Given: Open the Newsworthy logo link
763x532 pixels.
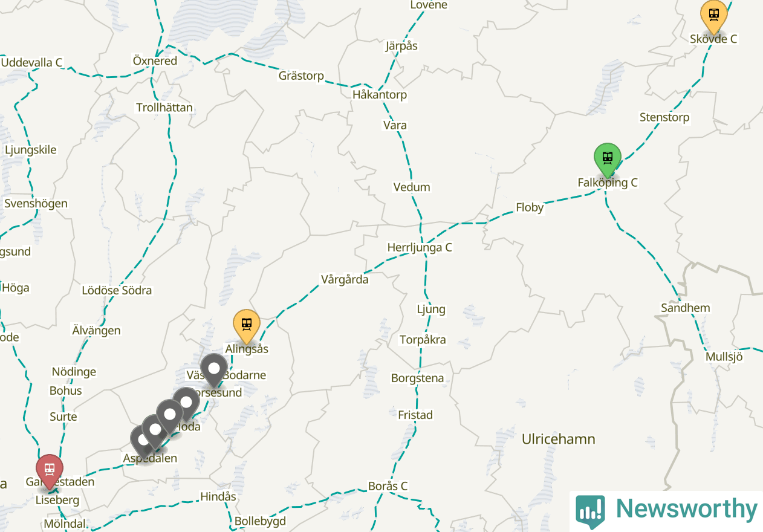Looking at the screenshot, I should click(x=666, y=510).
